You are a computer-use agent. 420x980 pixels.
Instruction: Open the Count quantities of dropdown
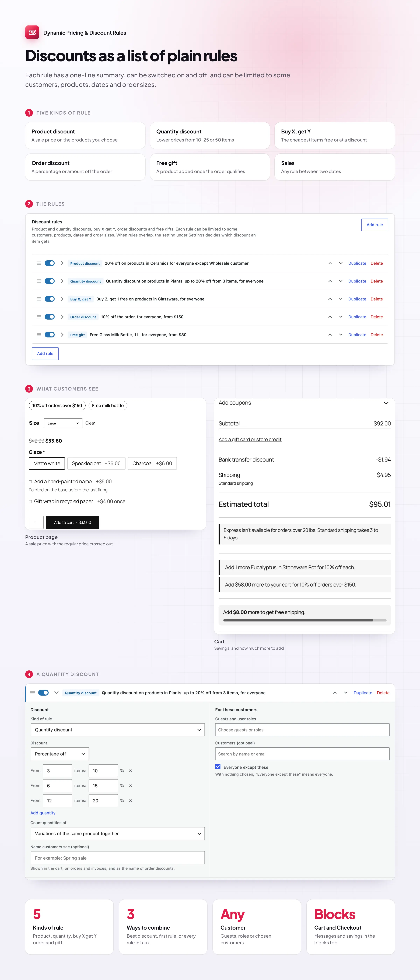[117, 834]
